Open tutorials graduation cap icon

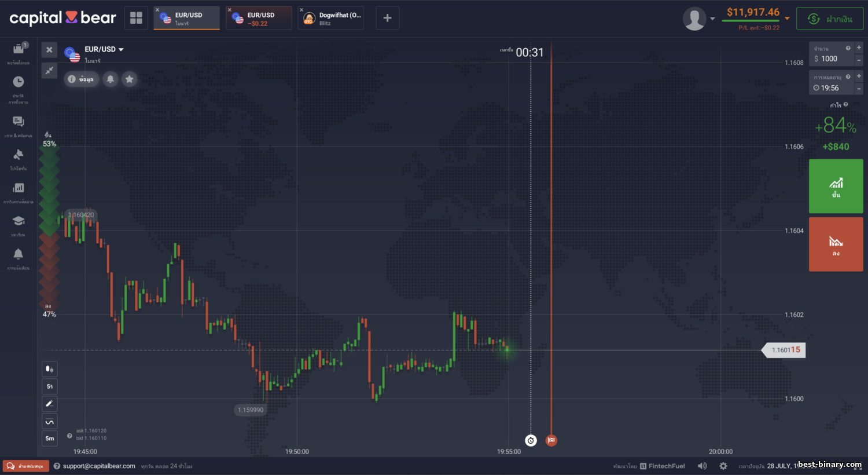pos(19,221)
